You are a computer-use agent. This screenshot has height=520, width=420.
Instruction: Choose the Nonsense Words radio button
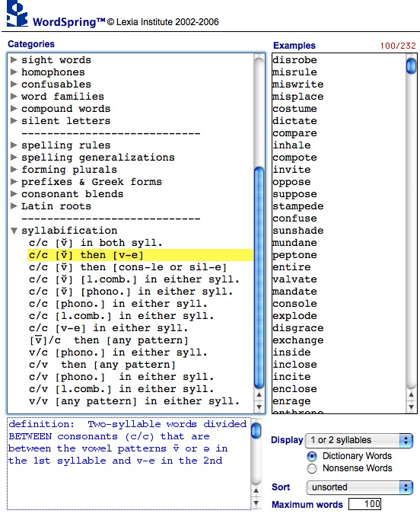312,468
